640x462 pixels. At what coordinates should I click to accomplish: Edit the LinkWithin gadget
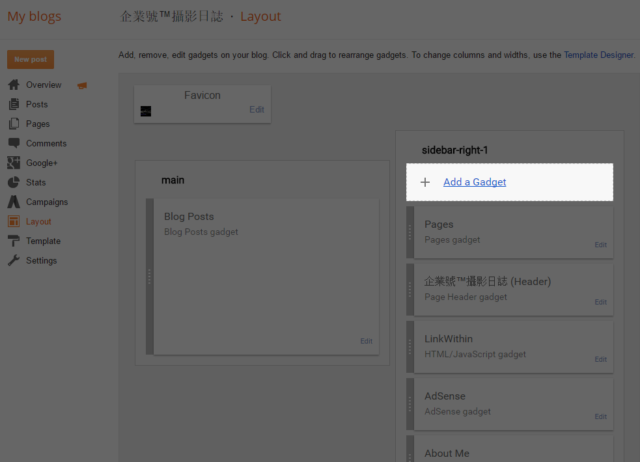click(x=600, y=359)
